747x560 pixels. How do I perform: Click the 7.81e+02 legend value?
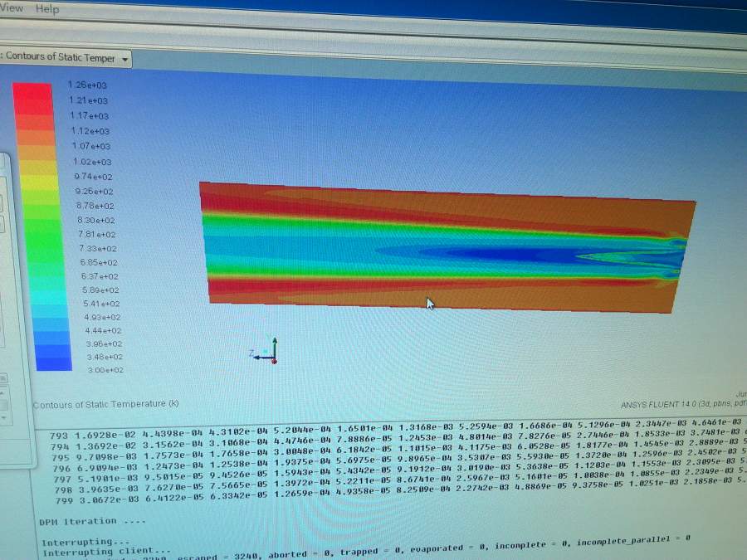click(97, 235)
